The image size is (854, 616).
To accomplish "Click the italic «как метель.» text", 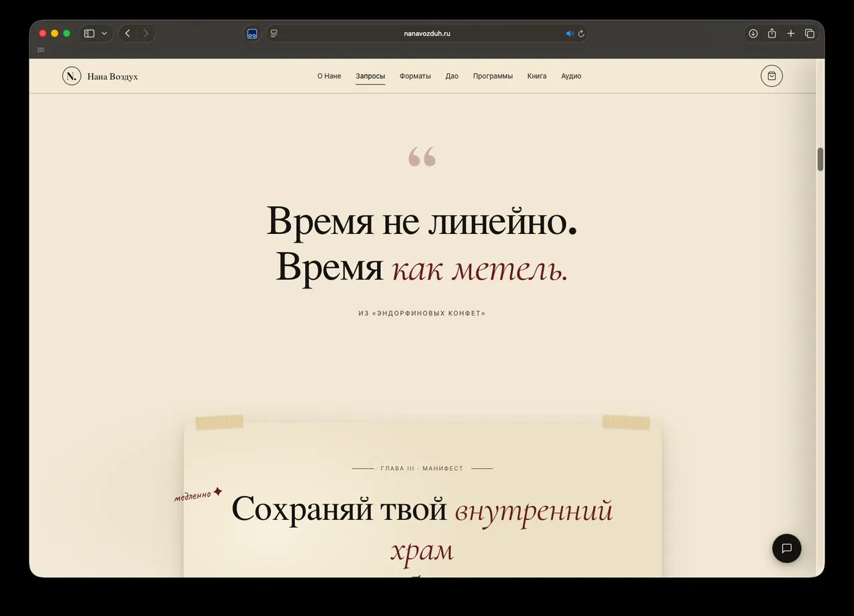I will [x=480, y=269].
